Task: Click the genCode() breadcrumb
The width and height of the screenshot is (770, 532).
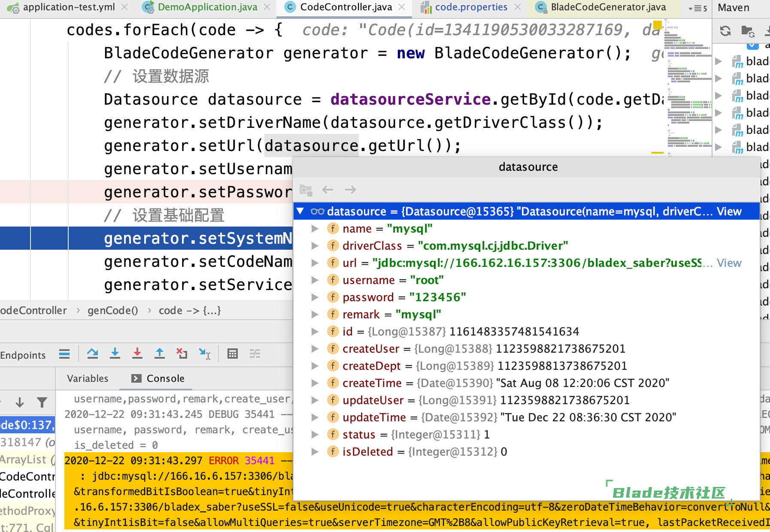Action: coord(113,311)
